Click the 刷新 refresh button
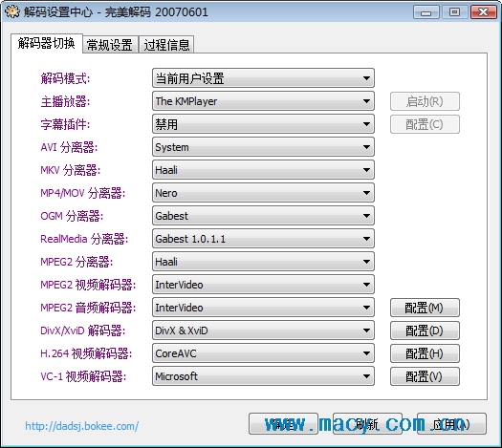 pos(367,424)
